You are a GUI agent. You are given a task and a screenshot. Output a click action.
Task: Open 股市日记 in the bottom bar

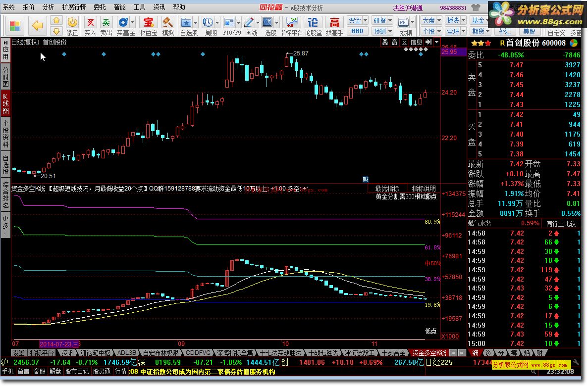(77, 371)
